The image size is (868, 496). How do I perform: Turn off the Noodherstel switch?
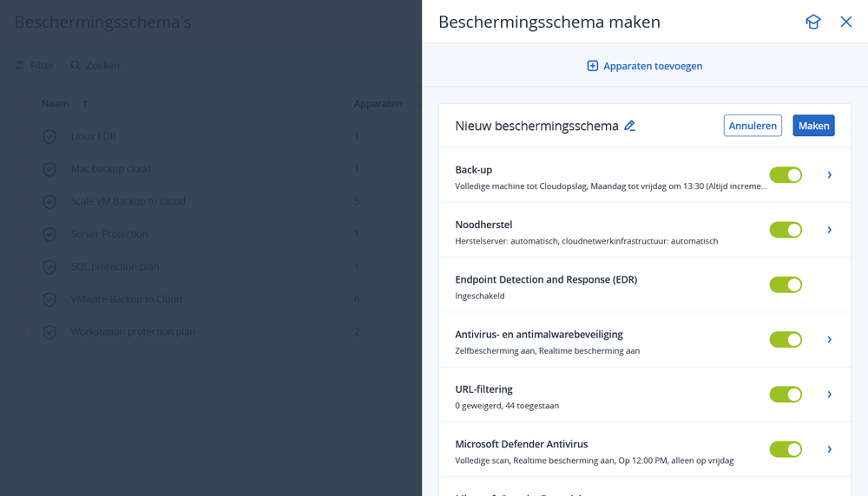tap(786, 230)
